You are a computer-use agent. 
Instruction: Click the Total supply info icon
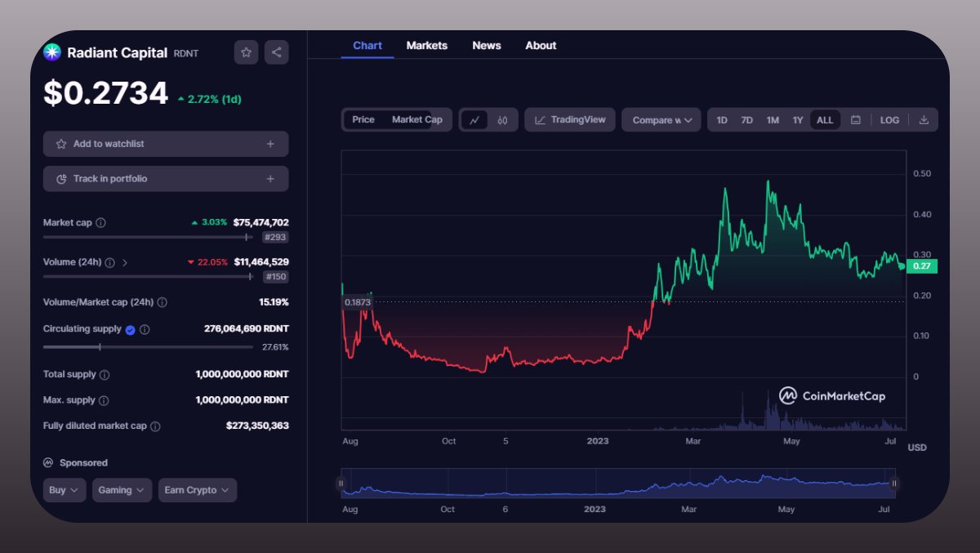pyautogui.click(x=104, y=375)
